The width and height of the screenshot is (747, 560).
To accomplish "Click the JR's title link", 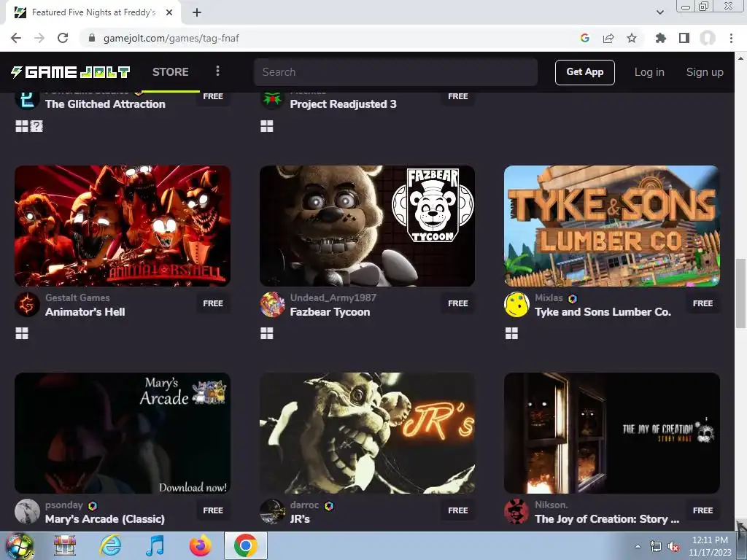I will [x=300, y=519].
